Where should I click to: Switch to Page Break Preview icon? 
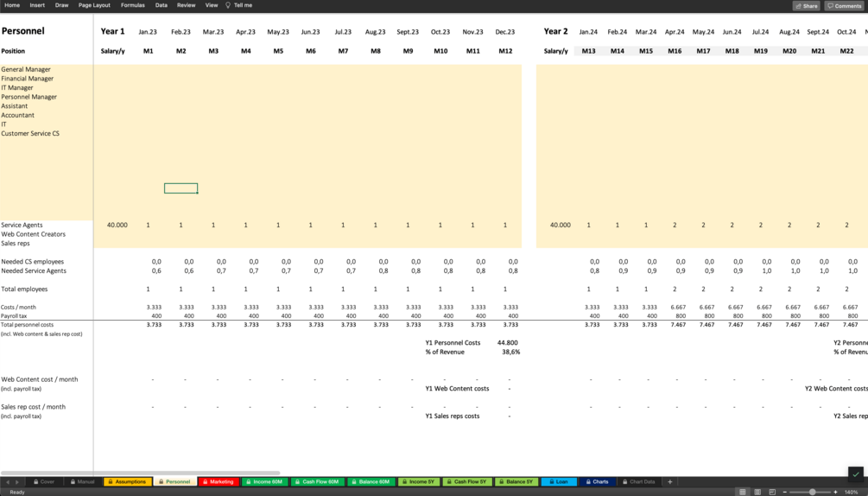click(x=771, y=492)
